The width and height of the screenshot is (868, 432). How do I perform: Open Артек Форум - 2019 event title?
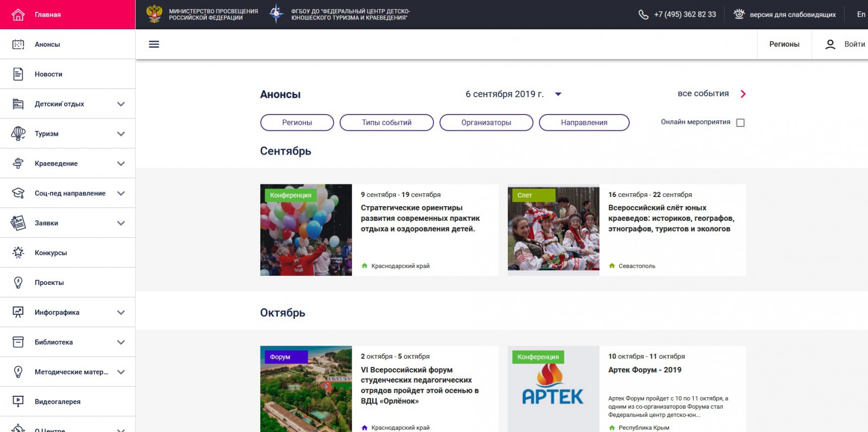point(644,370)
